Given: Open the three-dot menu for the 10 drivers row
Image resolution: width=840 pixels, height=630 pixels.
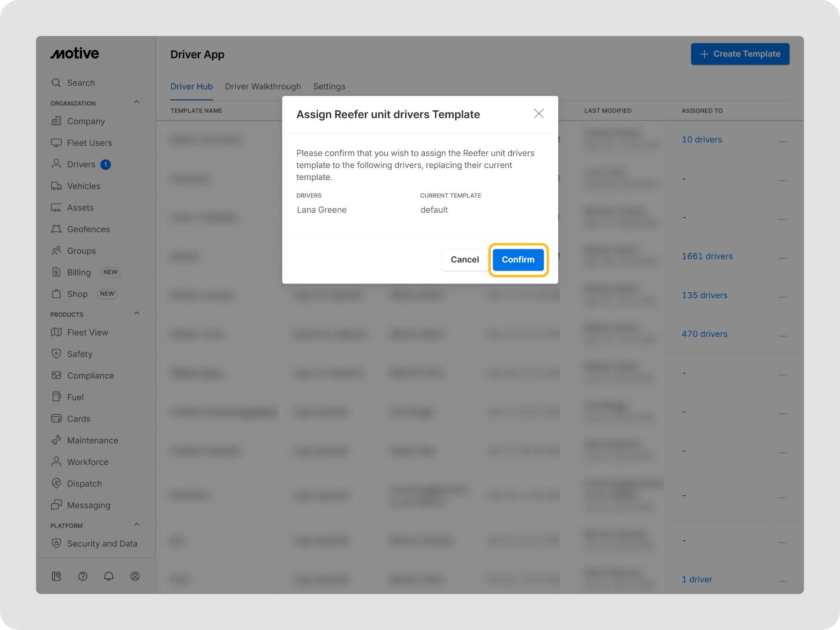Looking at the screenshot, I should 783,141.
